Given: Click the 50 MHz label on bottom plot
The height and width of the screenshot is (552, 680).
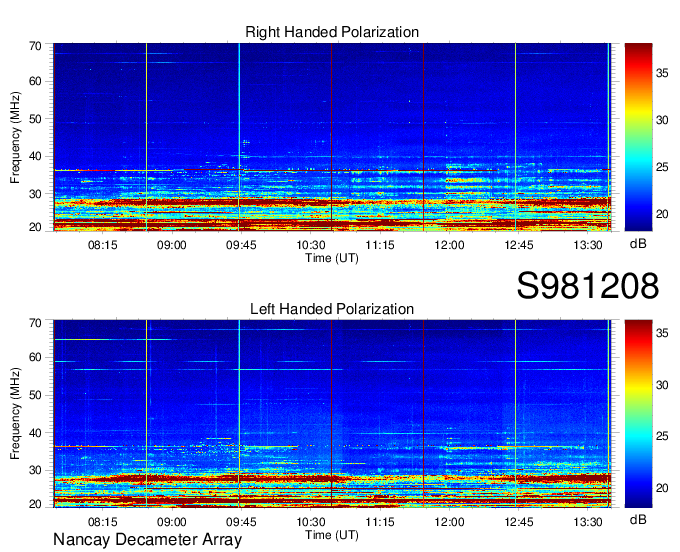Looking at the screenshot, I should 35,395.
